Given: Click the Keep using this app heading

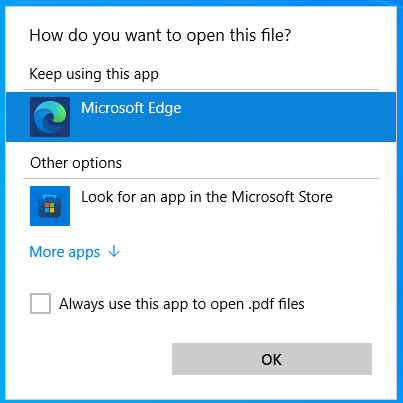Looking at the screenshot, I should pyautogui.click(x=94, y=74).
